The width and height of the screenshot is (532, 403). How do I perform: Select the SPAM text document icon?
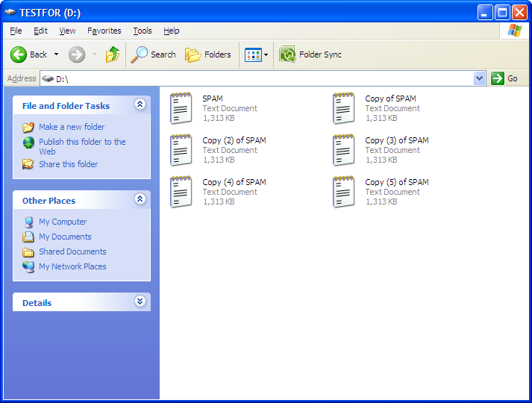181,108
